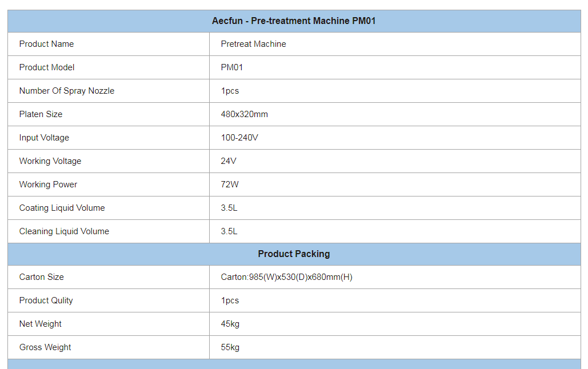Select the Product Model label
Screen dimensions: 588x369
click(x=47, y=67)
